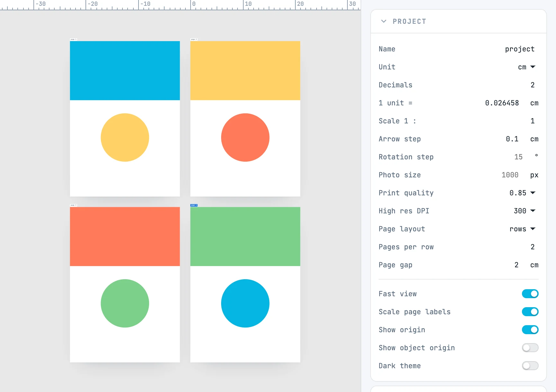Select the orange circle on page 2
The width and height of the screenshot is (556, 392).
245,138
